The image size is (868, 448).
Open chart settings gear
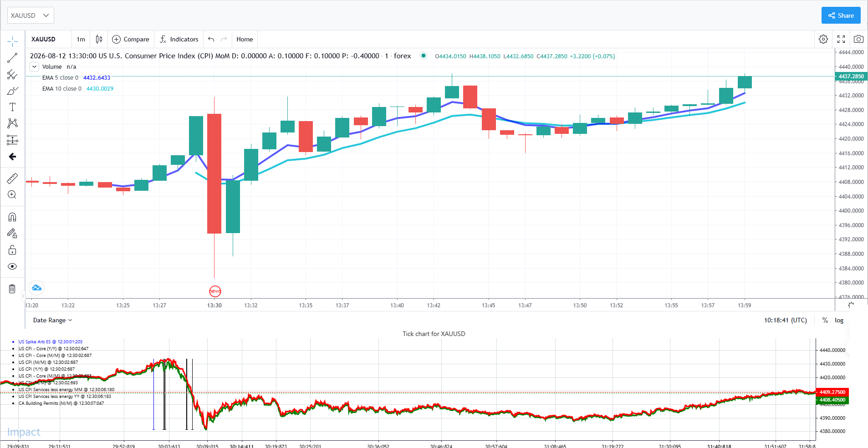[823, 39]
